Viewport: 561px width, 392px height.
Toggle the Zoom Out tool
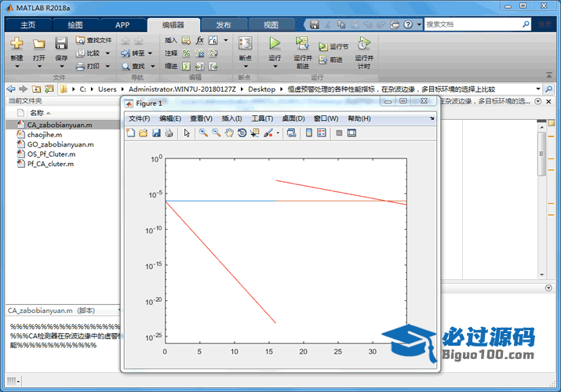point(216,133)
